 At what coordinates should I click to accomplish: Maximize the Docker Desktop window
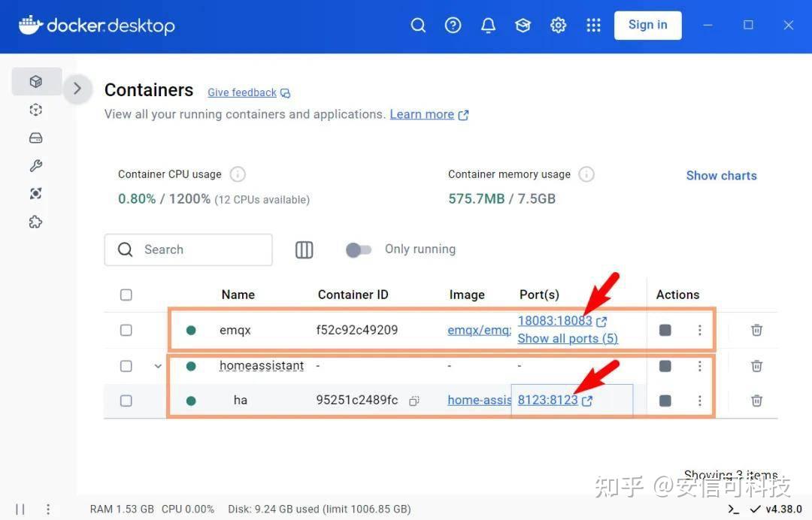(748, 25)
